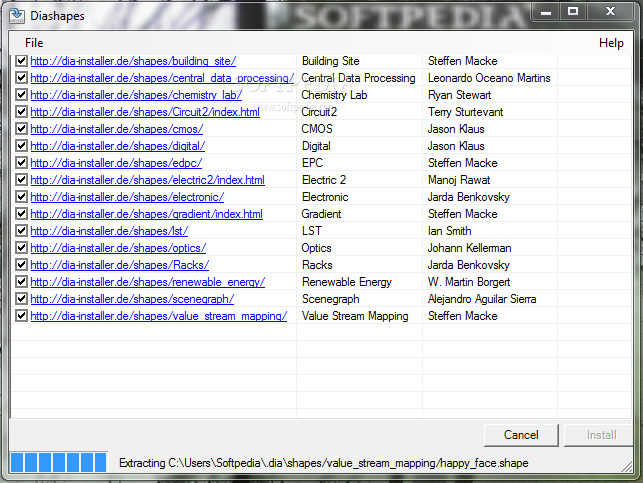Click the blue extraction progress bar
Image resolution: width=643 pixels, height=483 pixels.
pyautogui.click(x=59, y=462)
